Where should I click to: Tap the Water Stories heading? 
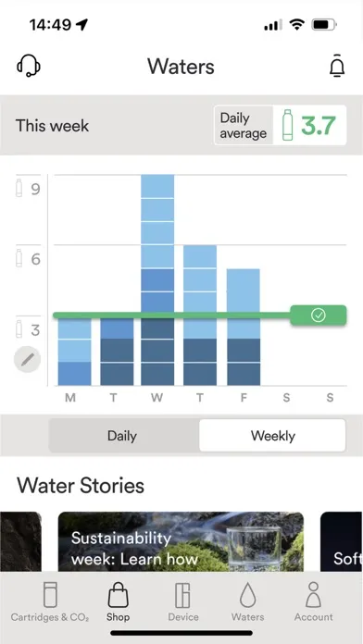[81, 486]
